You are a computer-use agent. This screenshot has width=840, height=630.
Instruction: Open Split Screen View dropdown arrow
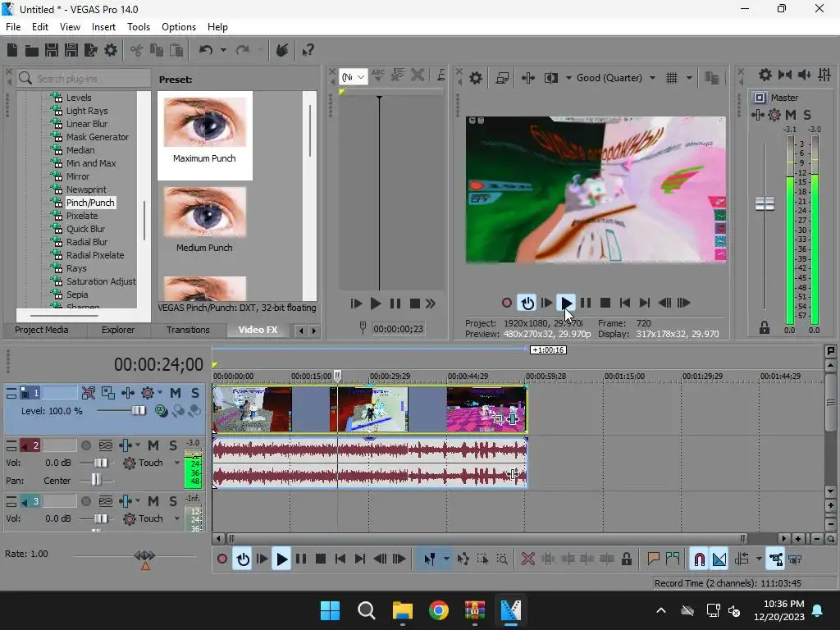[568, 78]
